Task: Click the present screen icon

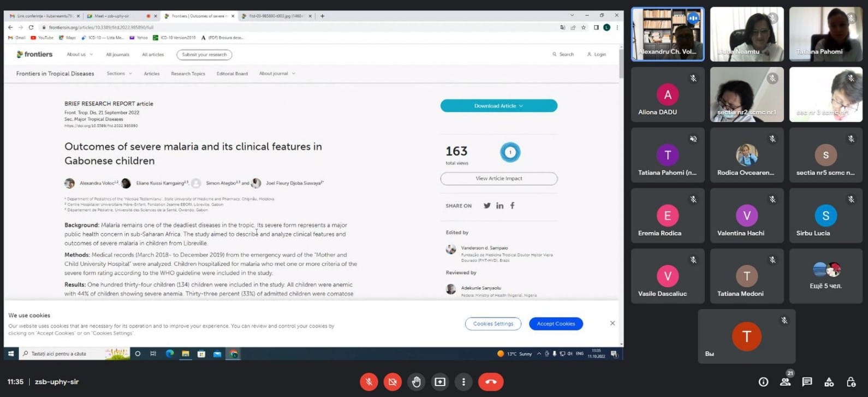Action: point(440,382)
